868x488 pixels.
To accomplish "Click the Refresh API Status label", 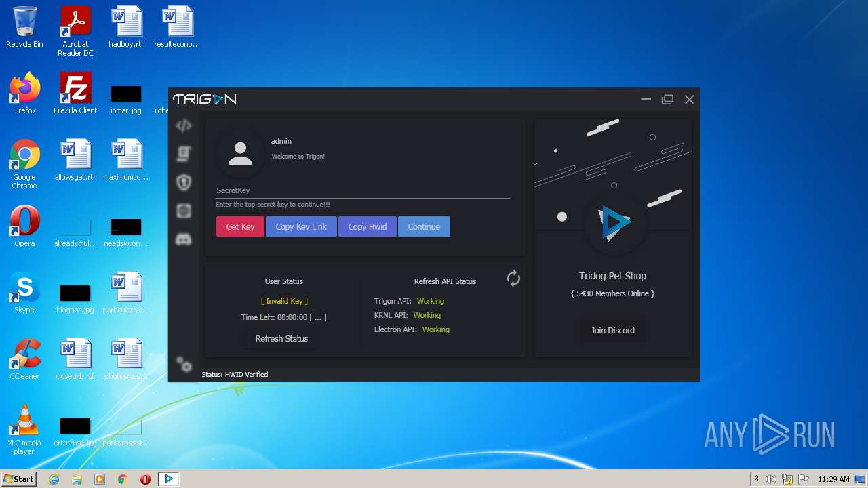I will click(x=445, y=281).
